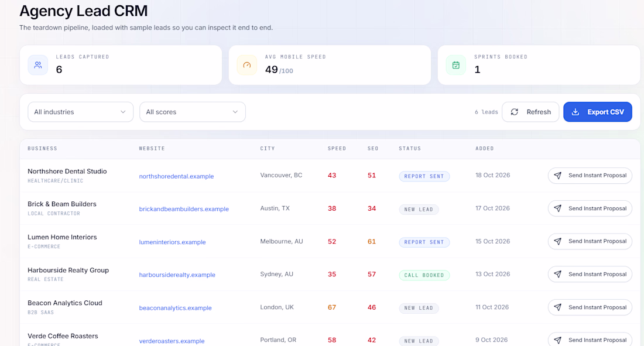The width and height of the screenshot is (644, 346).
Task: Send Instant Proposal to Northshore Dental Studio
Action: [590, 176]
